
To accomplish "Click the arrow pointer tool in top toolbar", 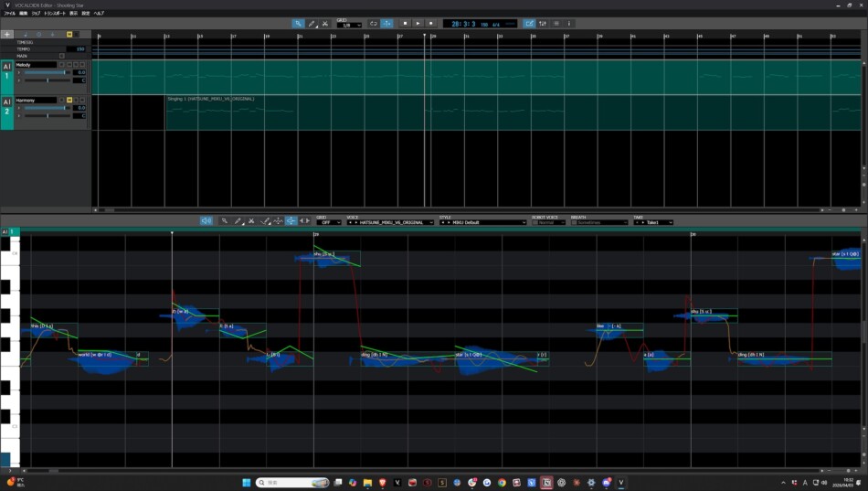I will (298, 24).
